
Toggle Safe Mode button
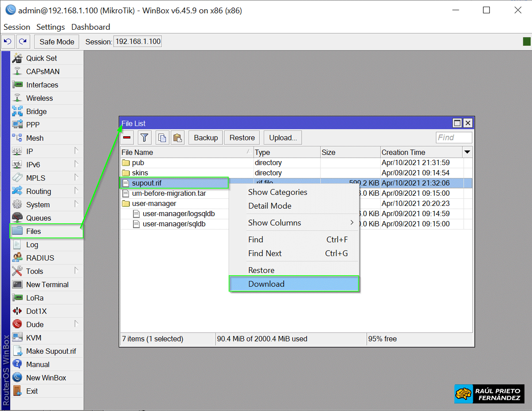[x=57, y=42]
